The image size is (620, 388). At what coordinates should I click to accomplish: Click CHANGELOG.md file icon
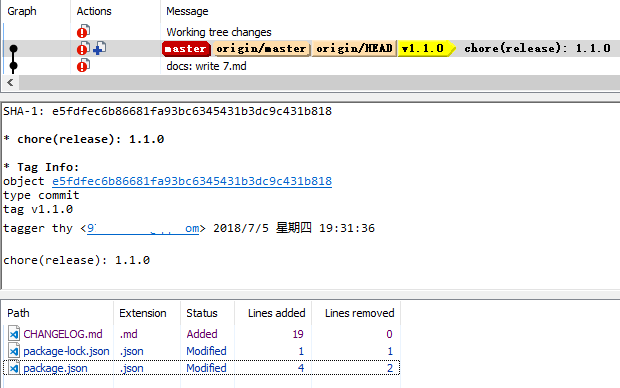pyautogui.click(x=14, y=334)
